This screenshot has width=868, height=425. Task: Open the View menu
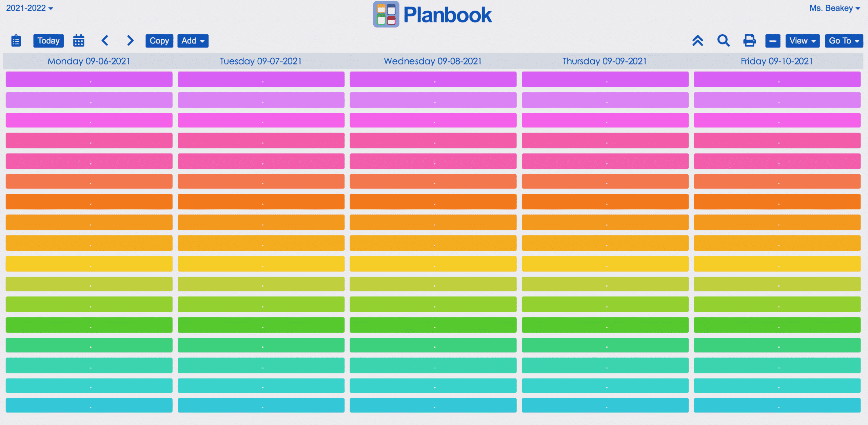(x=803, y=41)
